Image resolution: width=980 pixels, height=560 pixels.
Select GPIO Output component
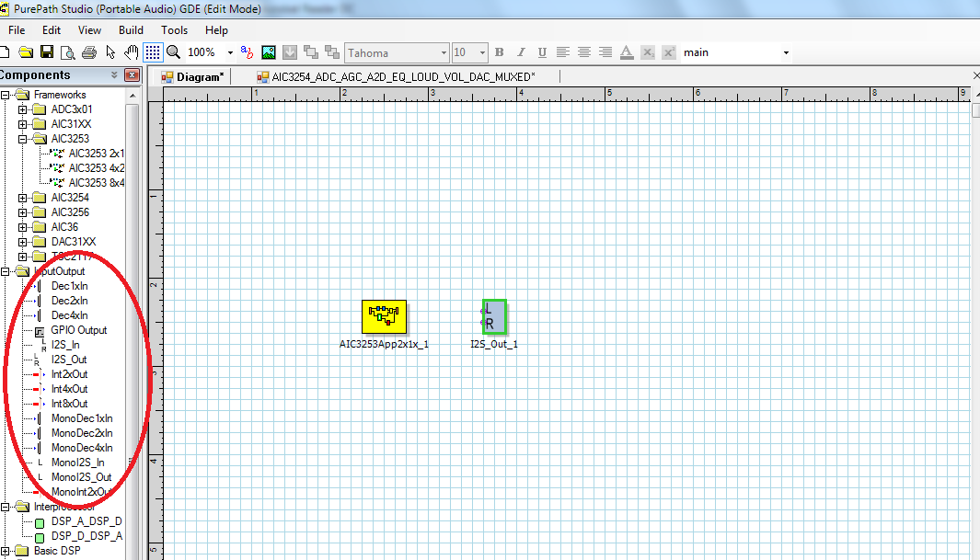tap(79, 329)
